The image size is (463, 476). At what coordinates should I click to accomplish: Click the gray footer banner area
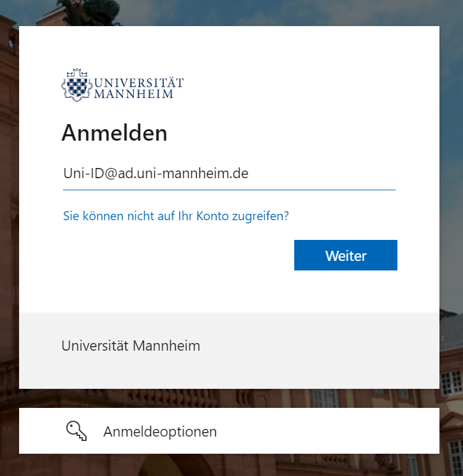point(229,351)
